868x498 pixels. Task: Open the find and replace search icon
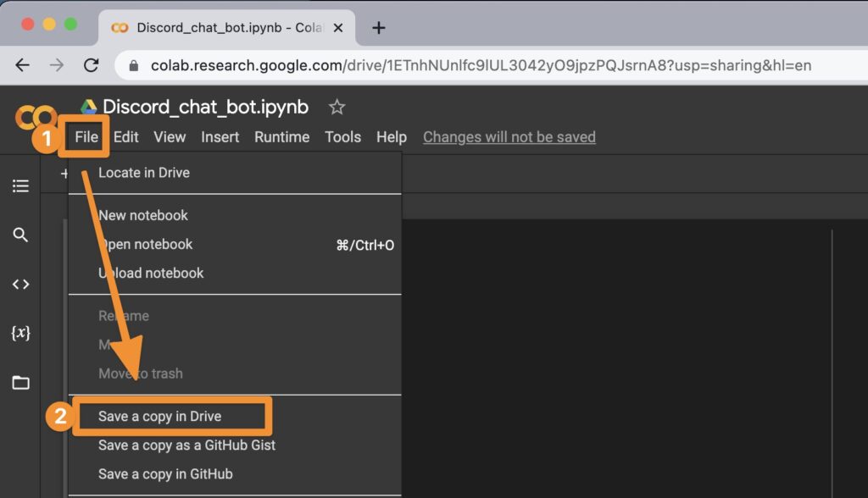pyautogui.click(x=20, y=235)
